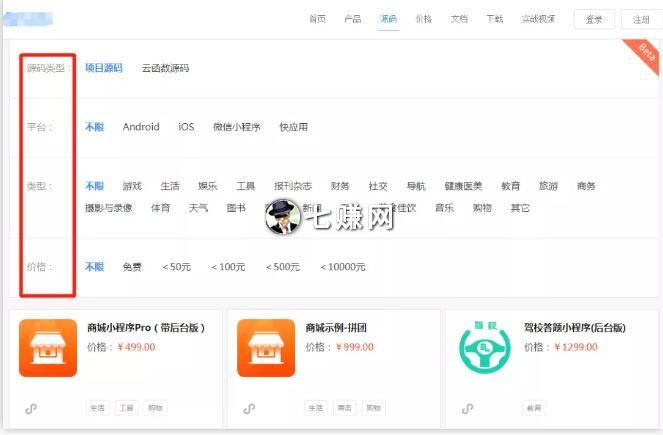Filter type by 教育
The image size is (663, 435).
pos(510,186)
